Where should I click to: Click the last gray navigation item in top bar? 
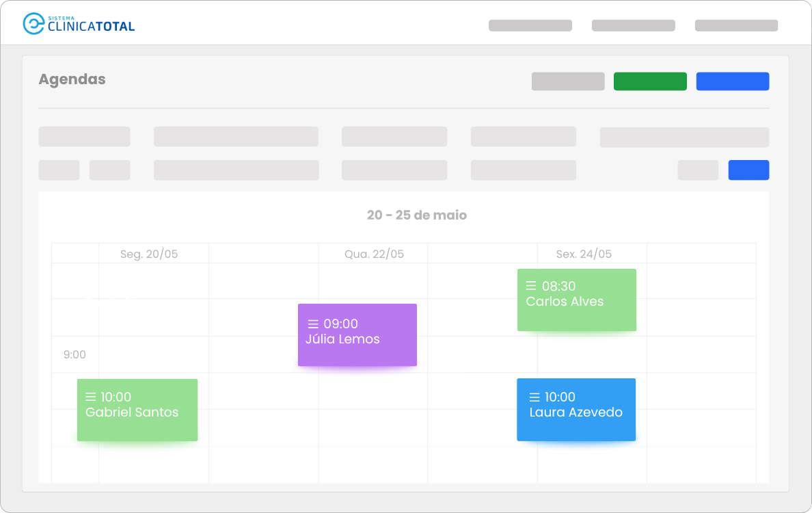(x=736, y=25)
